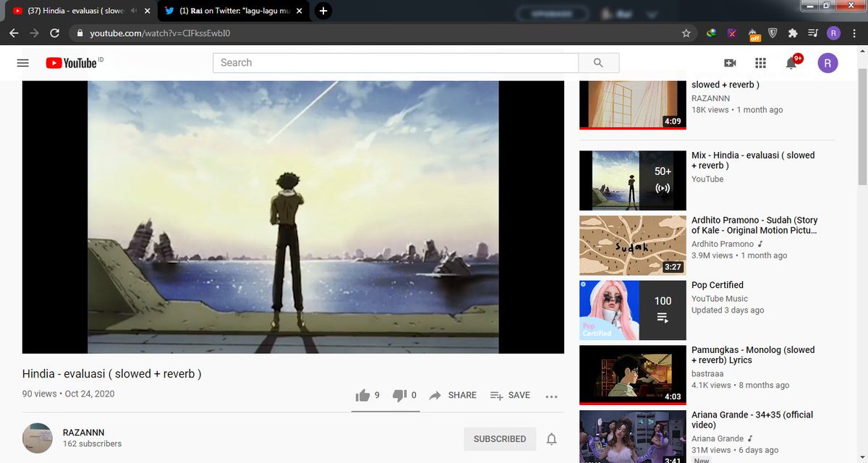Go back with the browser back arrow
Screen dimensions: 868x463
[x=14, y=33]
